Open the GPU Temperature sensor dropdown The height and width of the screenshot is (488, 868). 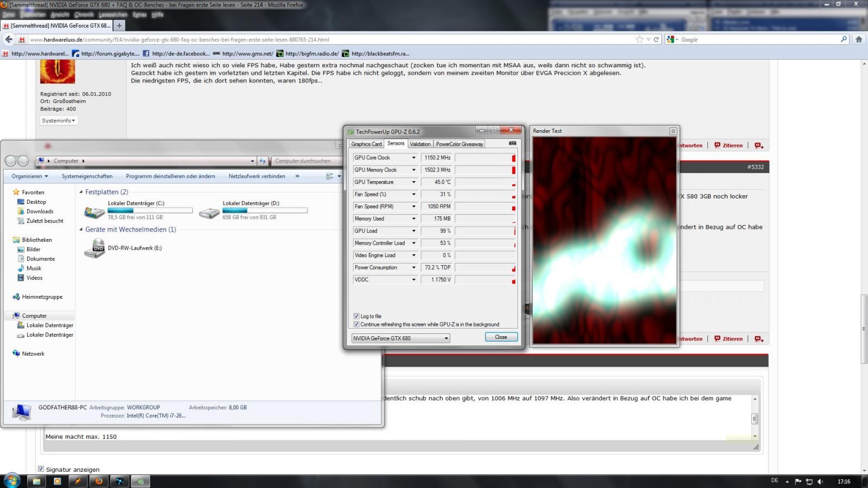[x=413, y=182]
